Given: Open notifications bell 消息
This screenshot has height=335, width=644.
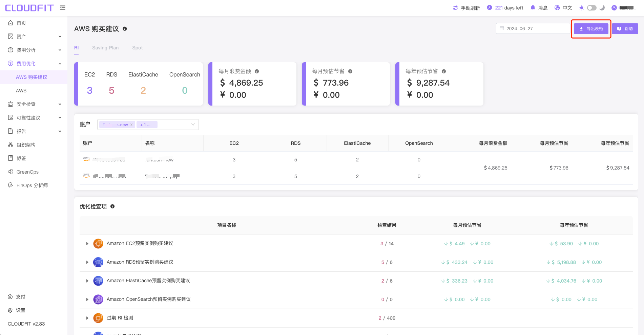Looking at the screenshot, I should (x=533, y=7).
